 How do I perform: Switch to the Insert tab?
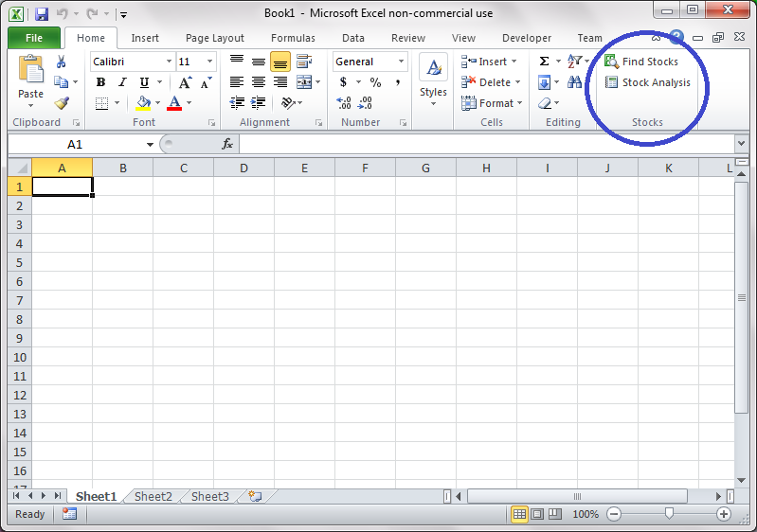(145, 38)
